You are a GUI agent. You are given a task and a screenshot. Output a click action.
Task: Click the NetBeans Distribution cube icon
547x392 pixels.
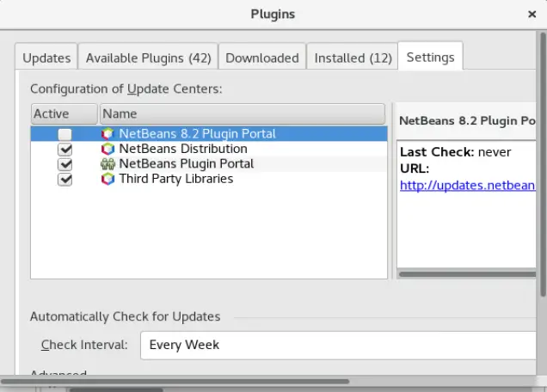tap(108, 149)
